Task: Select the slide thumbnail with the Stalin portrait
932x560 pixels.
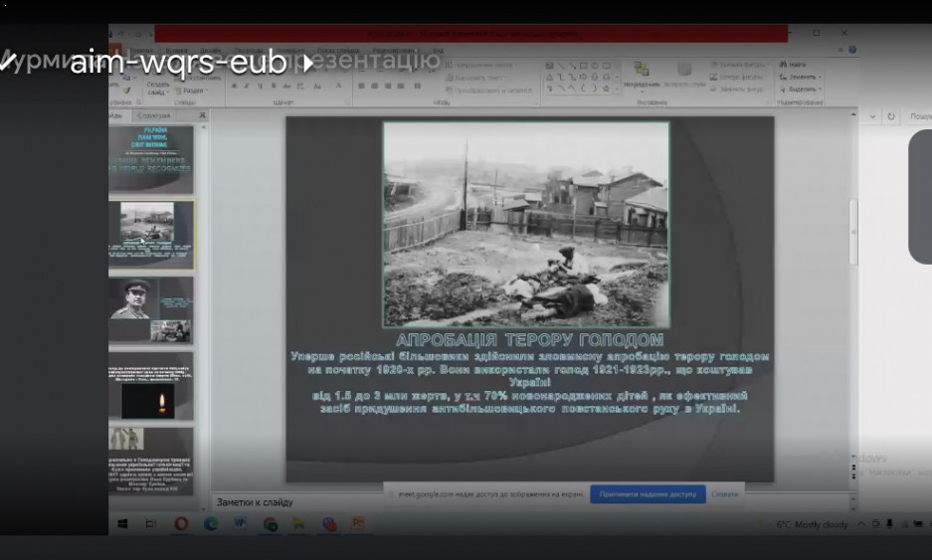Action: (151, 310)
